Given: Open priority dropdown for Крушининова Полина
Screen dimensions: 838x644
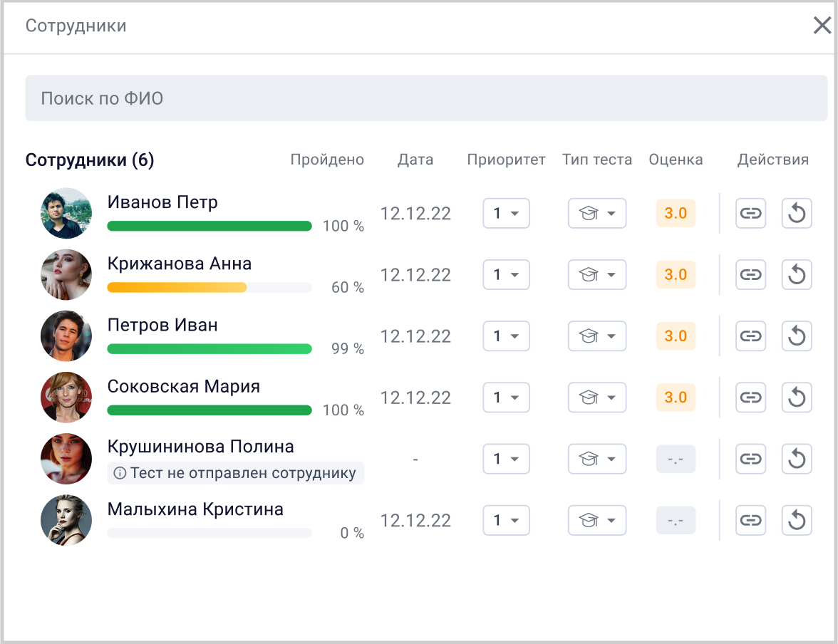Looking at the screenshot, I should click(506, 459).
